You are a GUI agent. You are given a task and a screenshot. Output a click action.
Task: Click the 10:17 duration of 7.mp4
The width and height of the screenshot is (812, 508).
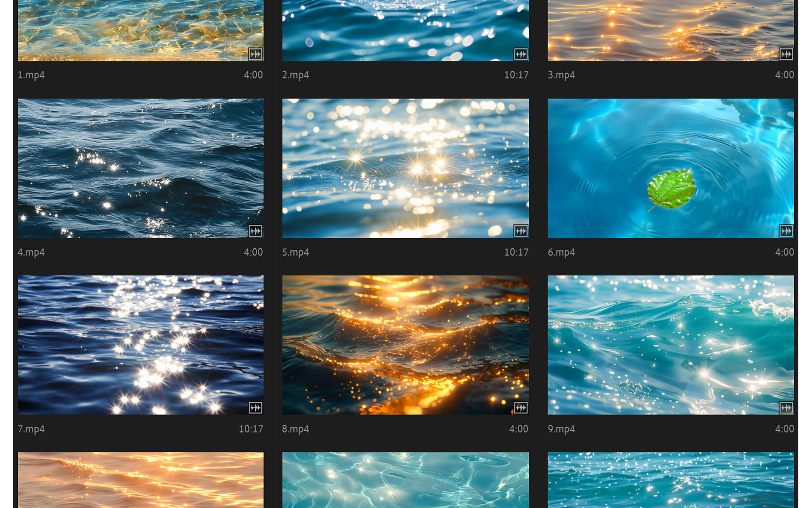251,429
